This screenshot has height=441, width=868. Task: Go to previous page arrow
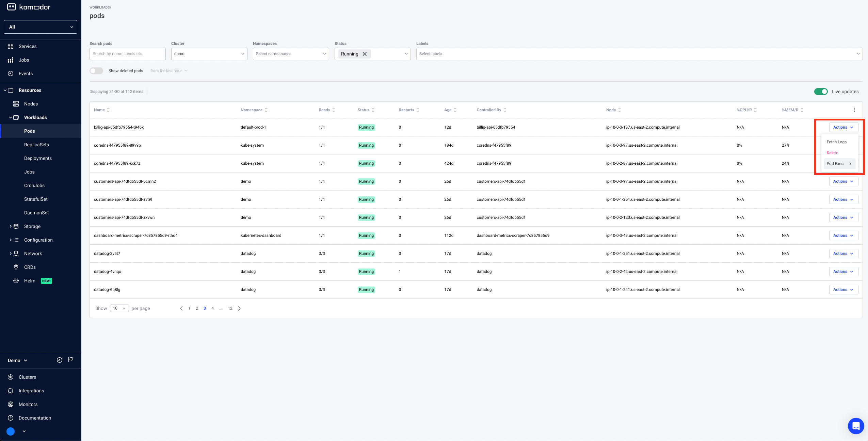pos(181,308)
